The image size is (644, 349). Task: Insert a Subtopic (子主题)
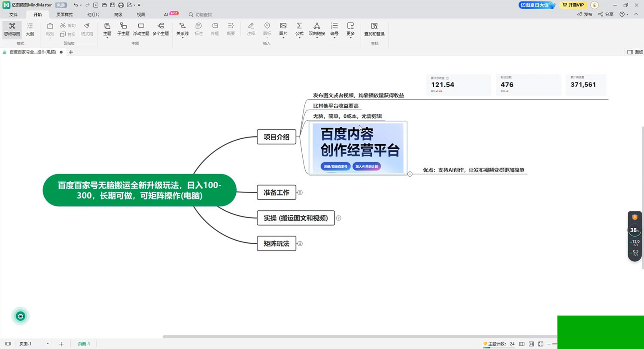coord(123,29)
